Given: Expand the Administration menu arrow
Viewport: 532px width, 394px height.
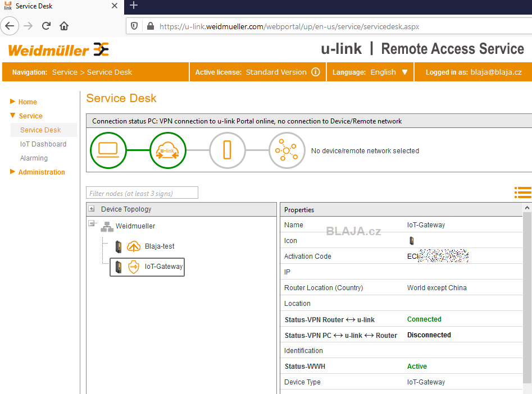Looking at the screenshot, I should tap(12, 172).
